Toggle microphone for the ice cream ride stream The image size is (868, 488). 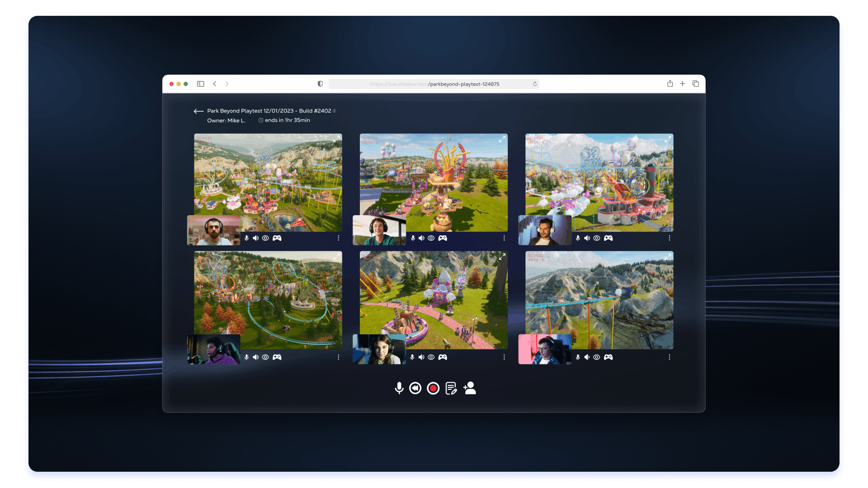(x=412, y=357)
